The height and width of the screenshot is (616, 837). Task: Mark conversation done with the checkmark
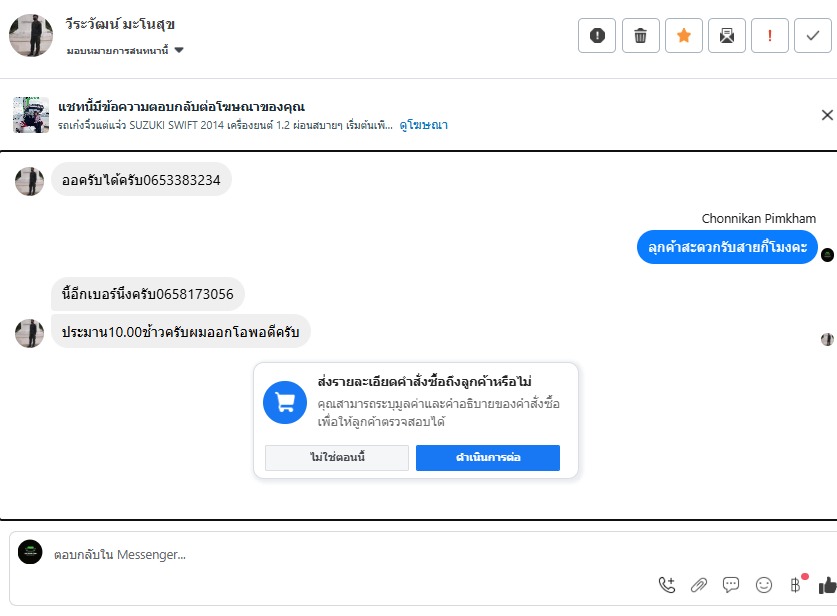(812, 36)
